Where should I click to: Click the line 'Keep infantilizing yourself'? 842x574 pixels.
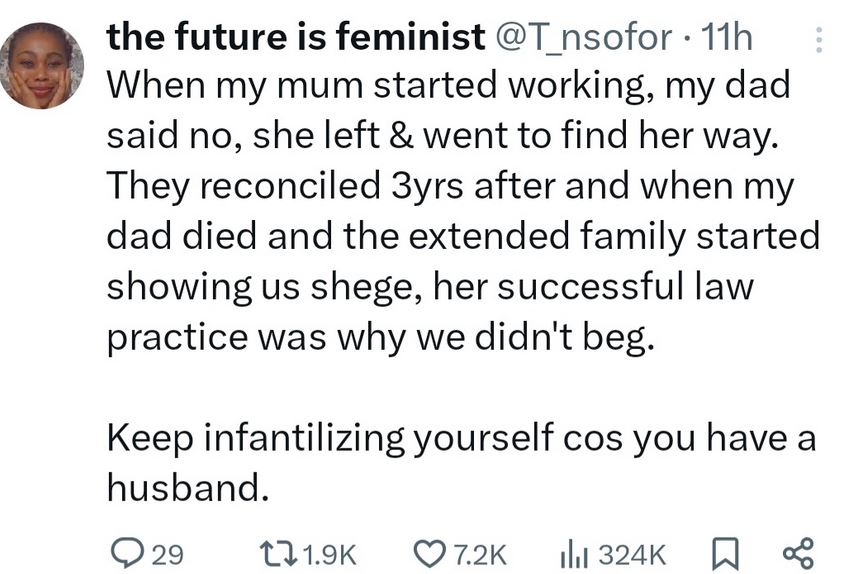(461, 438)
